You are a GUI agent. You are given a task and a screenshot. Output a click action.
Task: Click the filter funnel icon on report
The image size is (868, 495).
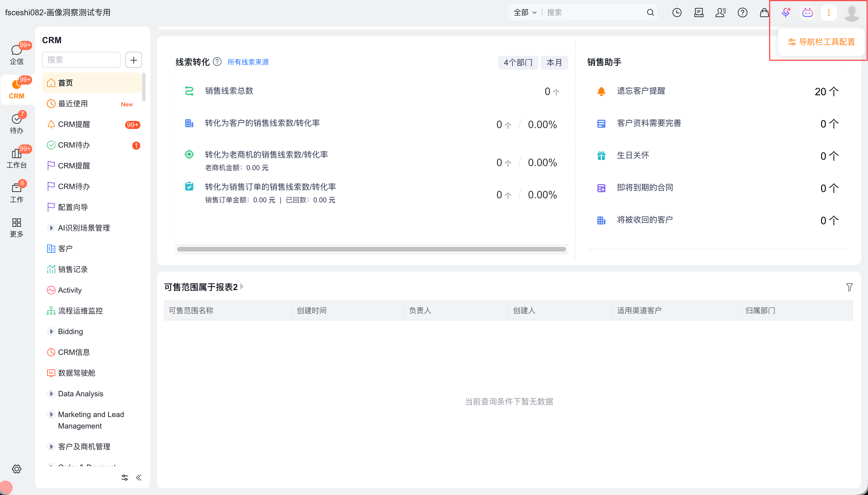tap(849, 287)
